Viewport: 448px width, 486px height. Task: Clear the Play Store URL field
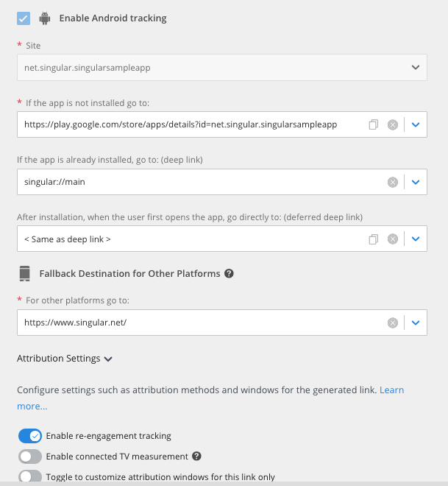[393, 125]
